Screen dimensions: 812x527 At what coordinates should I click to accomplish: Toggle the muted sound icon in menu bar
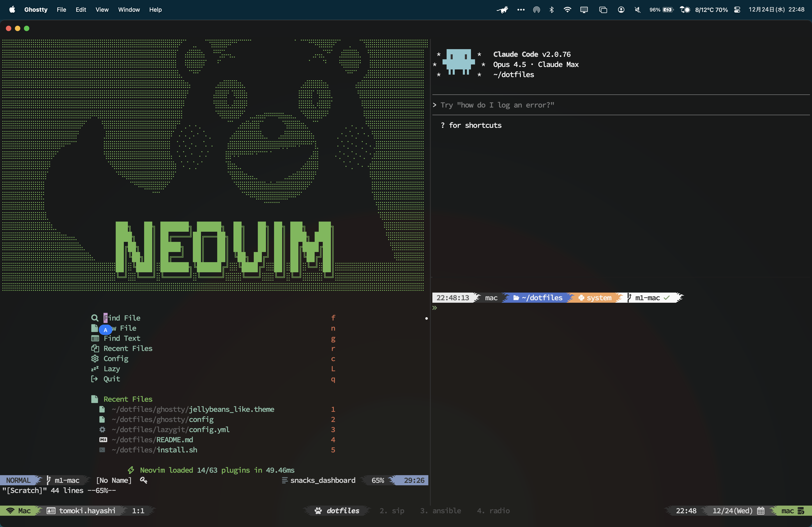pyautogui.click(x=637, y=9)
